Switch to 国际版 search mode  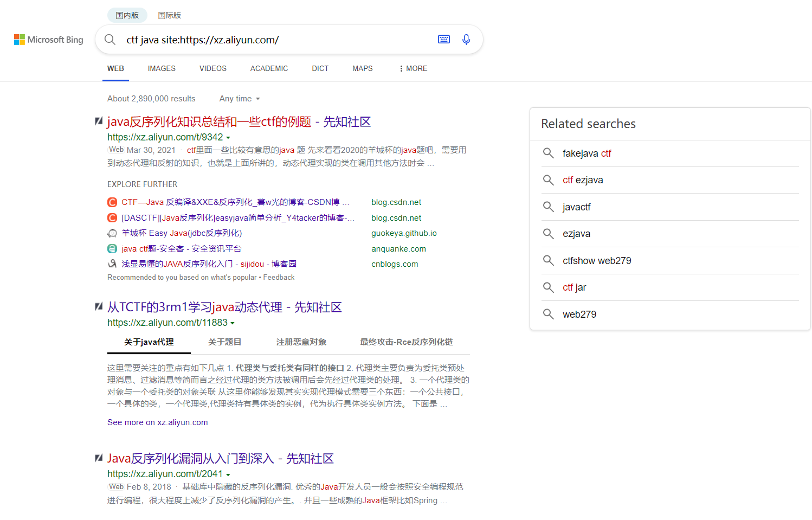tap(170, 15)
